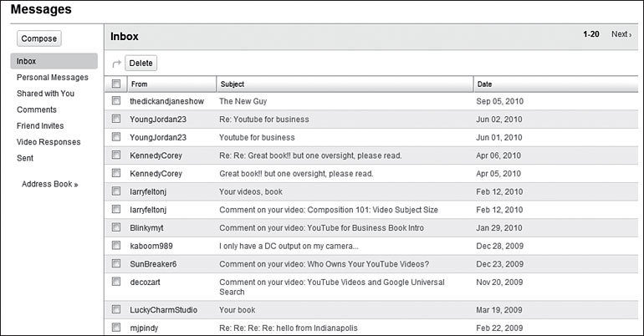Open the Address Book link
Viewport: 644px width, 336px height.
point(49,184)
